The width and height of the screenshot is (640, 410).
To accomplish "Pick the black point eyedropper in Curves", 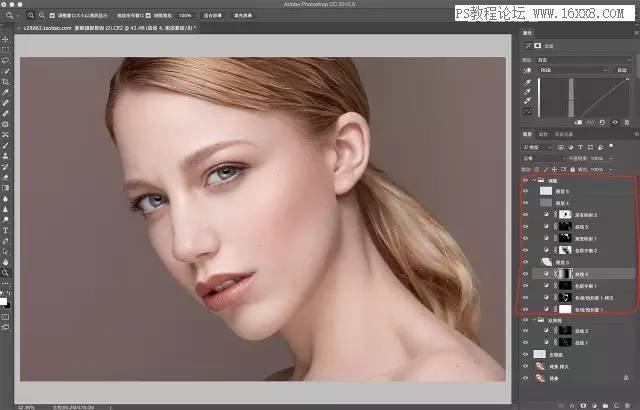I will point(527,83).
